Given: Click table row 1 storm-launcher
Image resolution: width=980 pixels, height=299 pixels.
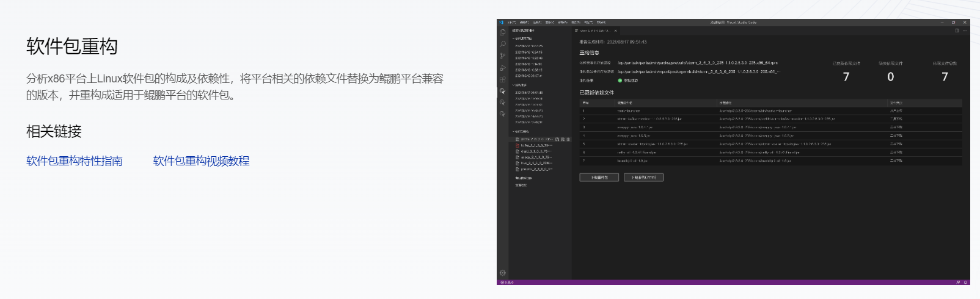Looking at the screenshot, I should pos(770,111).
